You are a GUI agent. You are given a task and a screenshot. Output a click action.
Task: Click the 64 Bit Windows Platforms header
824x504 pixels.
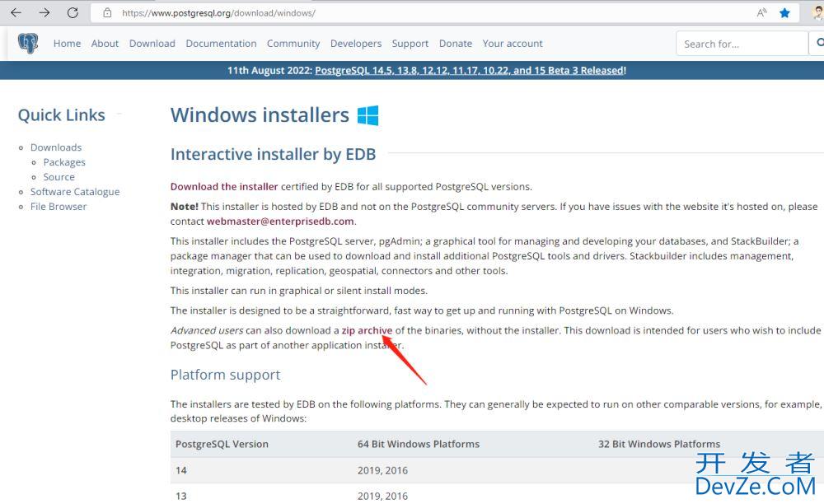point(419,444)
